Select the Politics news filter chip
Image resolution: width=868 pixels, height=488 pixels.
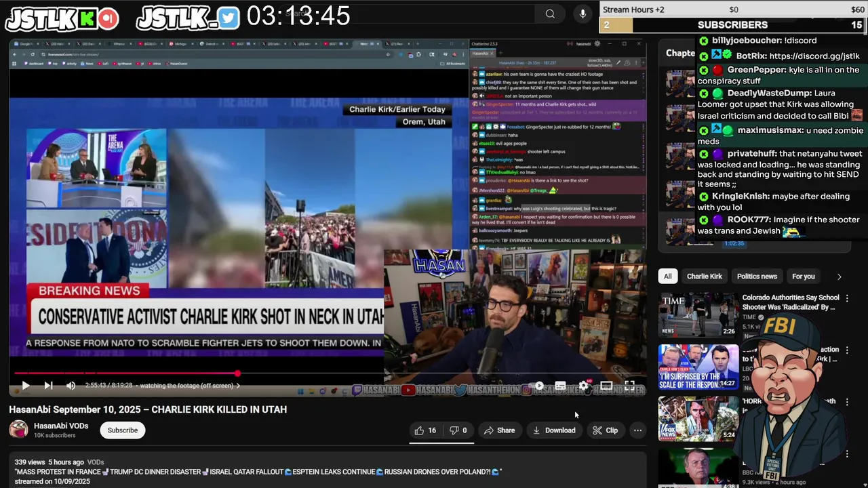tap(757, 277)
